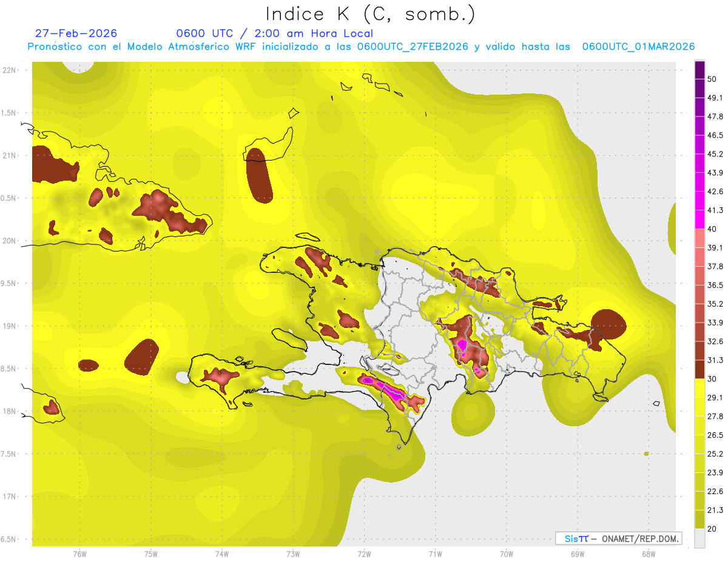Click the colorbar label "22.6"
Image resolution: width=728 pixels, height=562 pixels.
click(x=715, y=491)
